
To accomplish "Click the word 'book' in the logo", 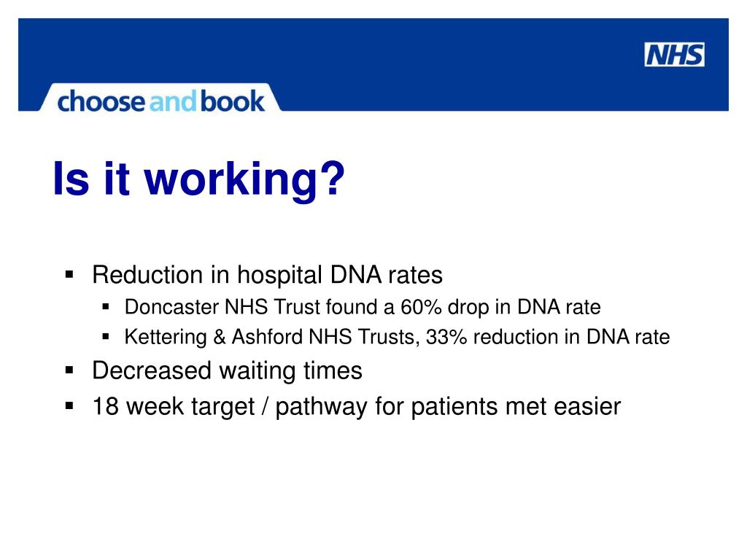I will (233, 101).
